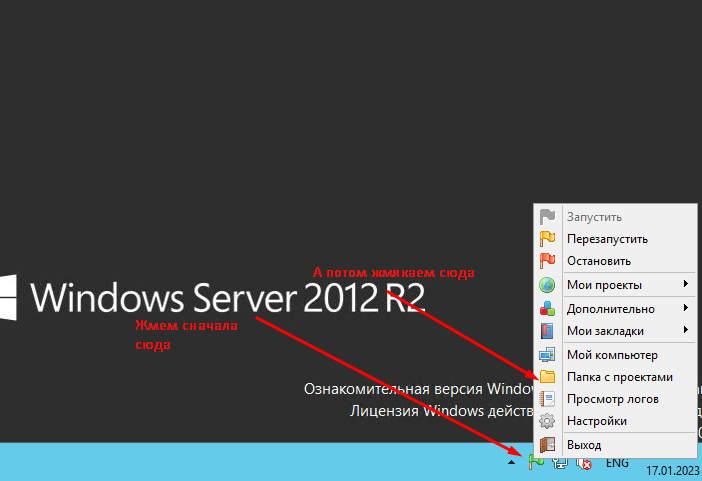Click the yellow folder icon Папка с проектами
Screen dimensions: 702x481
pos(547,377)
